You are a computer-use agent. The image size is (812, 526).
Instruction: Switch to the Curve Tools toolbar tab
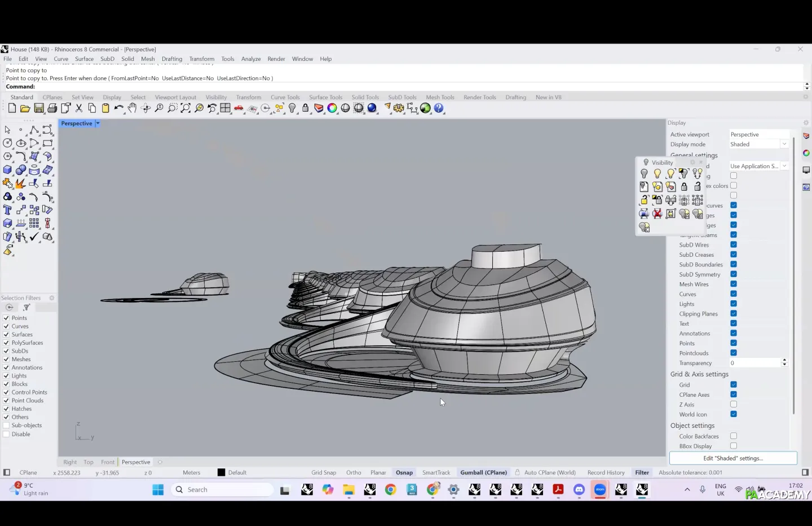[285, 97]
